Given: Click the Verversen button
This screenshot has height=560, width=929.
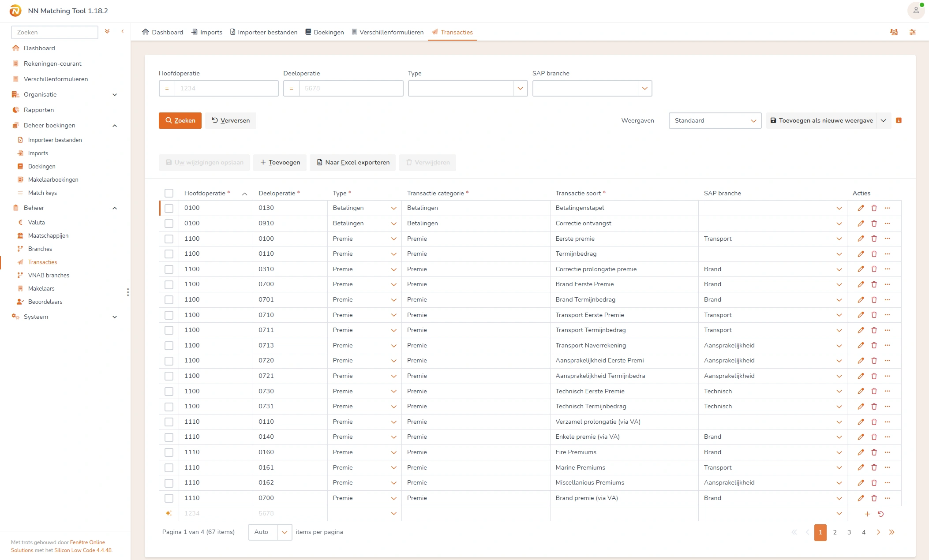Looking at the screenshot, I should click(231, 120).
